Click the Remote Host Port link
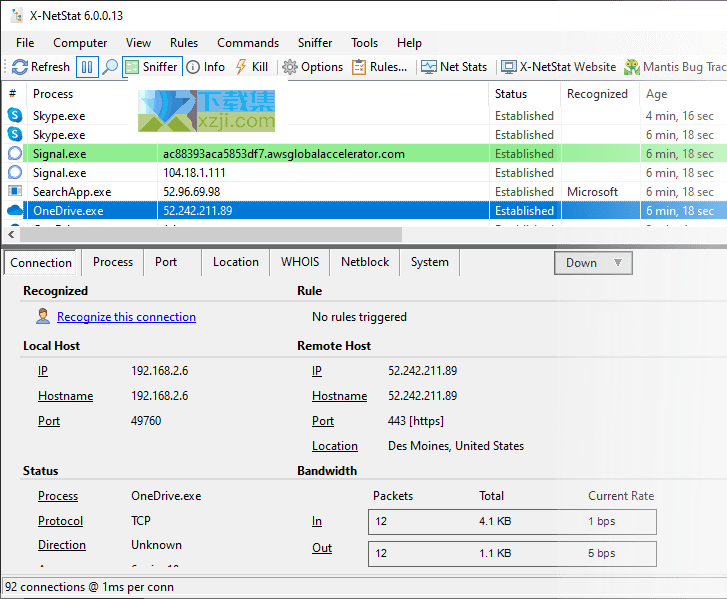The height and width of the screenshot is (599, 727). point(323,421)
